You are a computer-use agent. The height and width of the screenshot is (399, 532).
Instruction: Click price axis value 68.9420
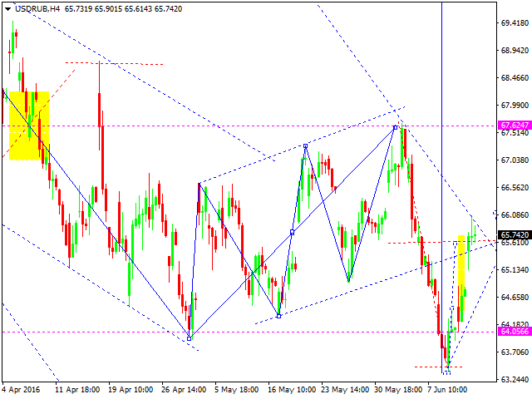[515, 50]
